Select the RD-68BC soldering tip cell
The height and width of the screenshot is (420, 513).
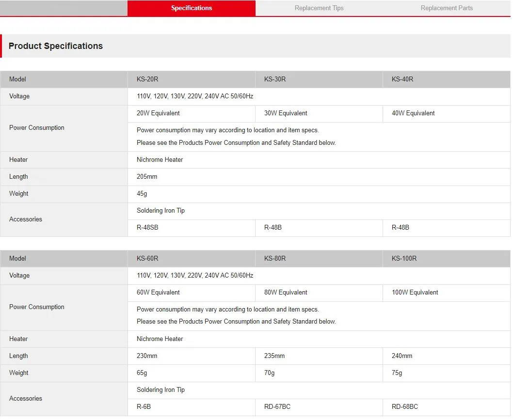[405, 406]
